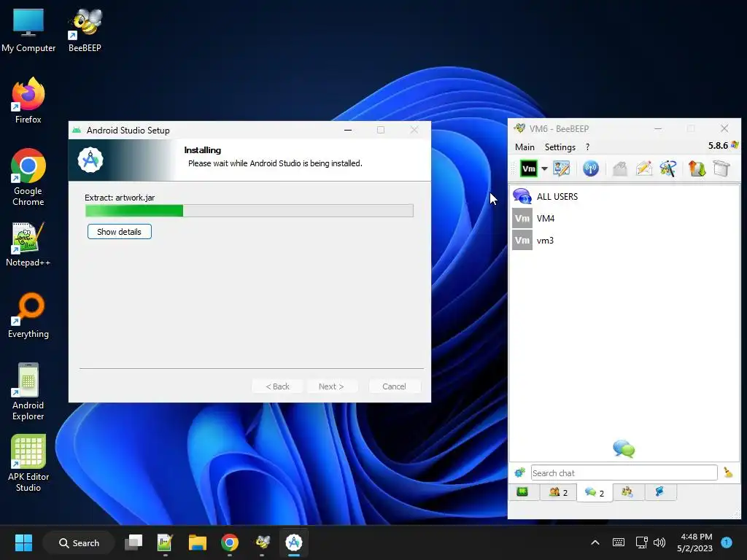Open Chrome from the taskbar

230,542
